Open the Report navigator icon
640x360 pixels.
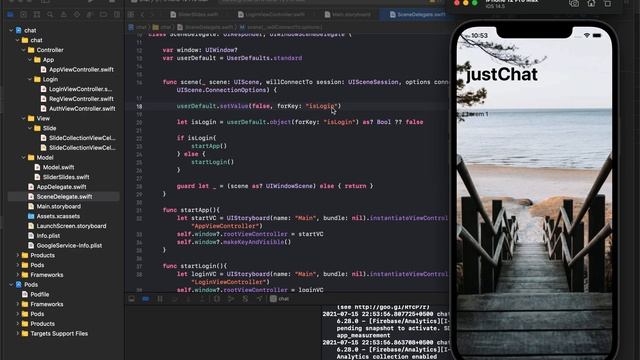(117, 15)
